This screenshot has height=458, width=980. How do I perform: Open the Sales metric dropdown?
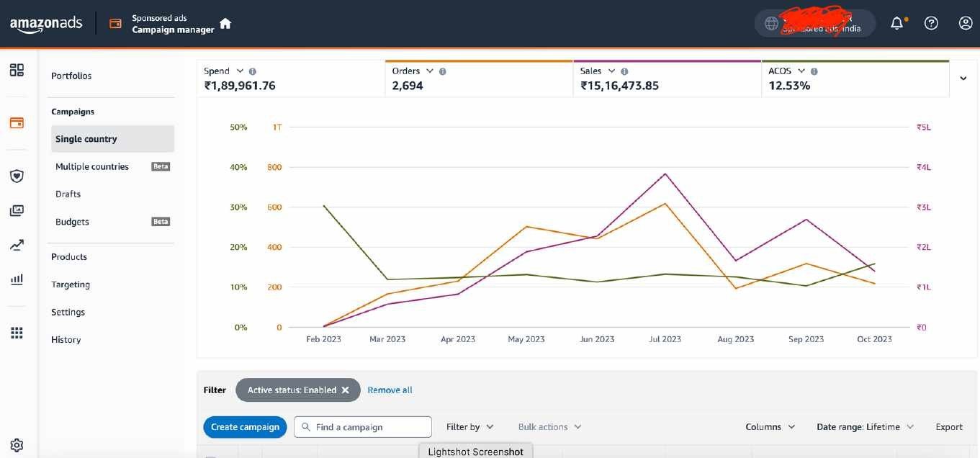(x=611, y=71)
